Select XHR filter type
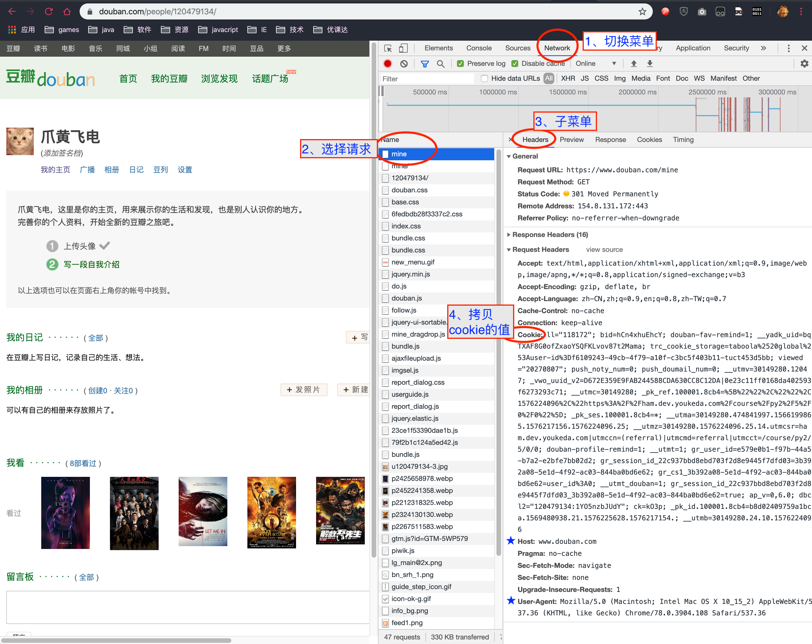Screen dimensions: 812x644 click(568, 78)
